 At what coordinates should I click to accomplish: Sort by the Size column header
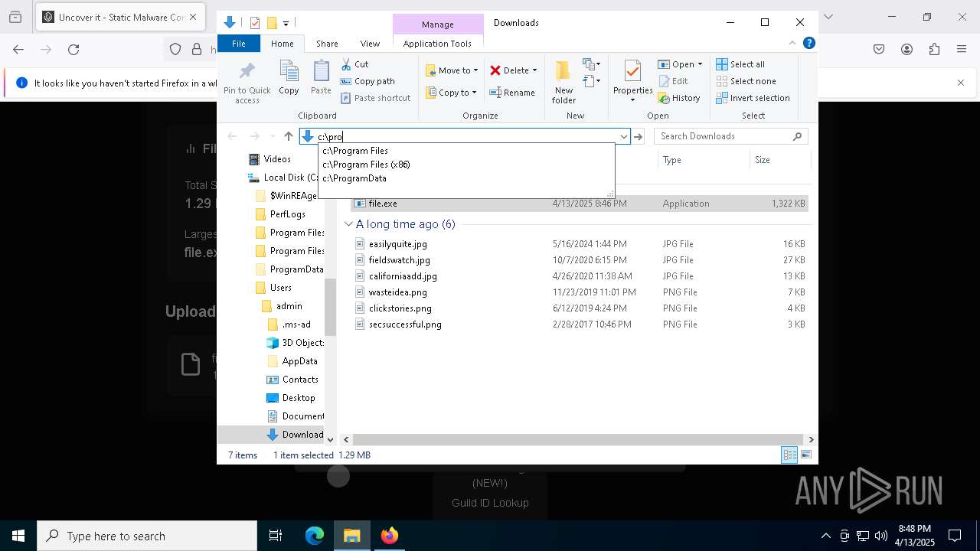pos(779,160)
